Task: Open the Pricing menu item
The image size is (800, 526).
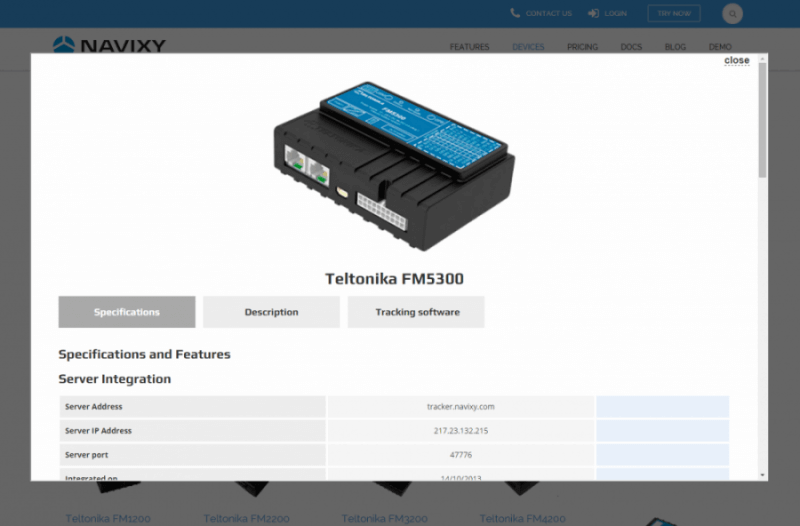Action: (x=582, y=47)
